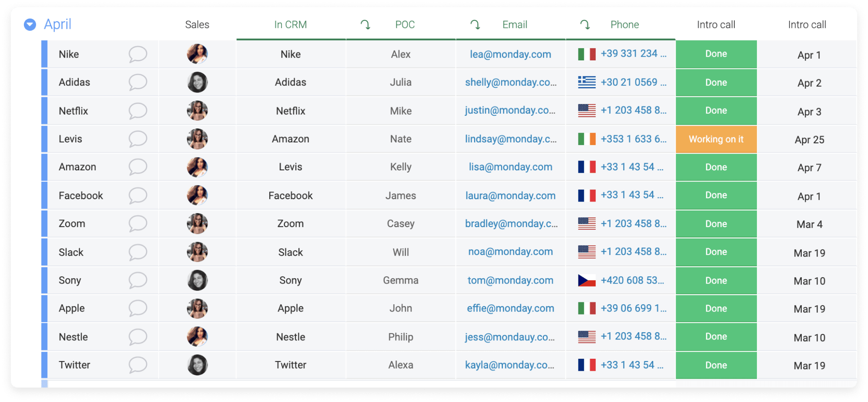The height and width of the screenshot is (402, 868).
Task: Open the conversation bubble for Sony
Action: (138, 281)
